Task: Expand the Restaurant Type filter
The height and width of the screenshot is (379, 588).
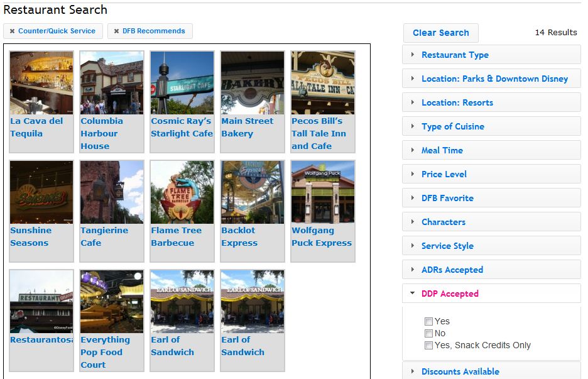Action: coord(454,55)
